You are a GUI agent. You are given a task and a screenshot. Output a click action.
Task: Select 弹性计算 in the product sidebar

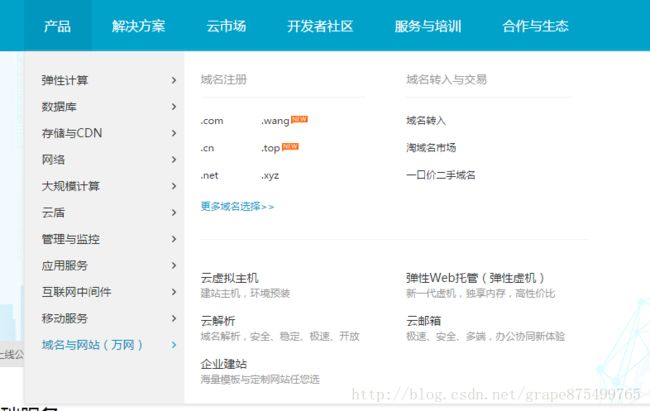(65, 80)
